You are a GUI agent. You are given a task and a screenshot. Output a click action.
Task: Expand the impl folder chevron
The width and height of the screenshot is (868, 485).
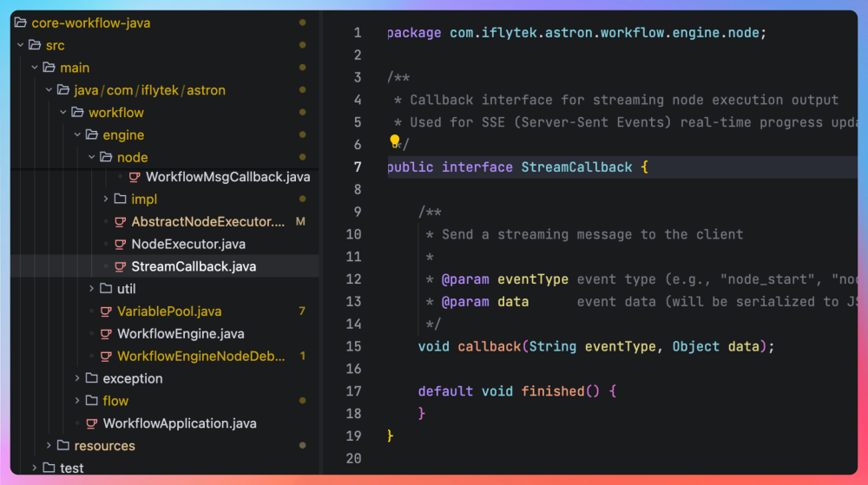[106, 200]
